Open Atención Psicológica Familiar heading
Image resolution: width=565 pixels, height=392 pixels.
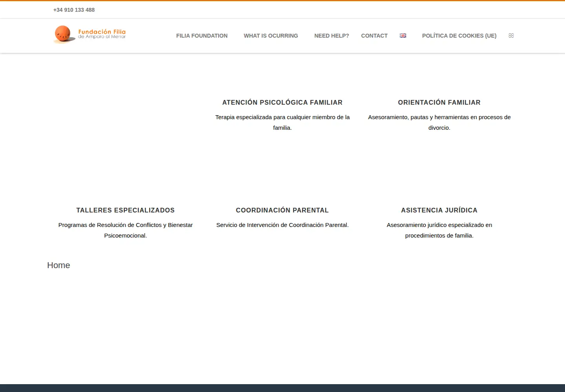pos(282,102)
